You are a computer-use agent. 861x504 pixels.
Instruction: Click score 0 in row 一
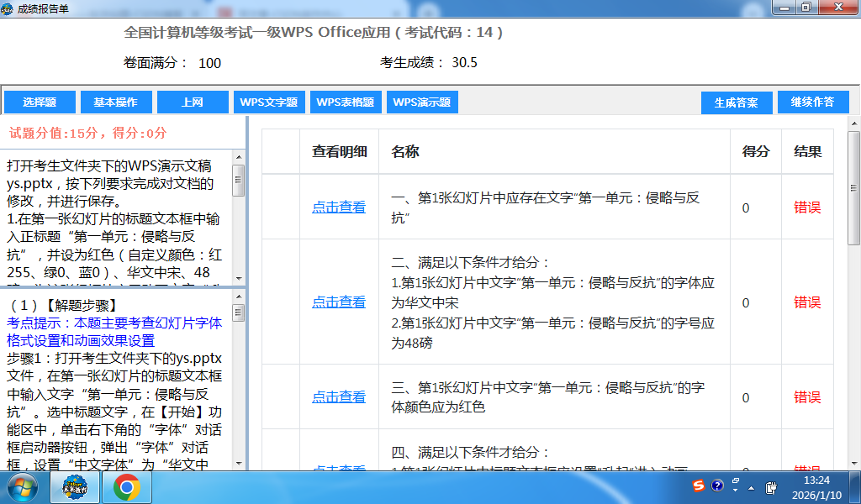(x=746, y=207)
